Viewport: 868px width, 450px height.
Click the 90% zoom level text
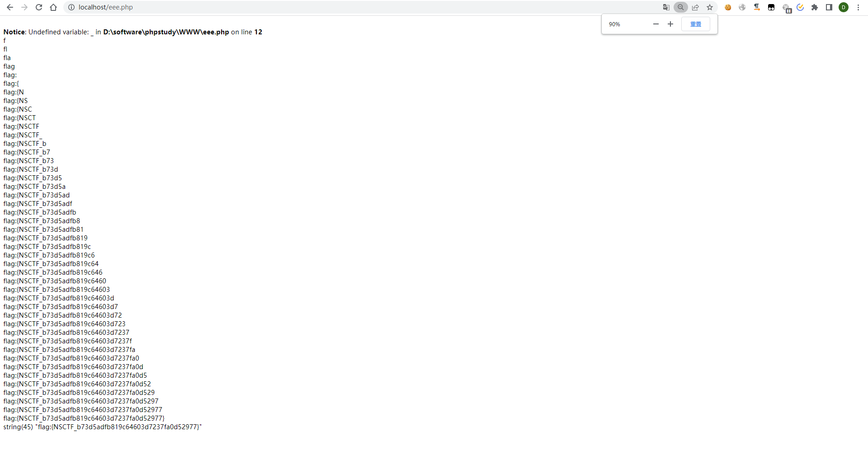(614, 24)
